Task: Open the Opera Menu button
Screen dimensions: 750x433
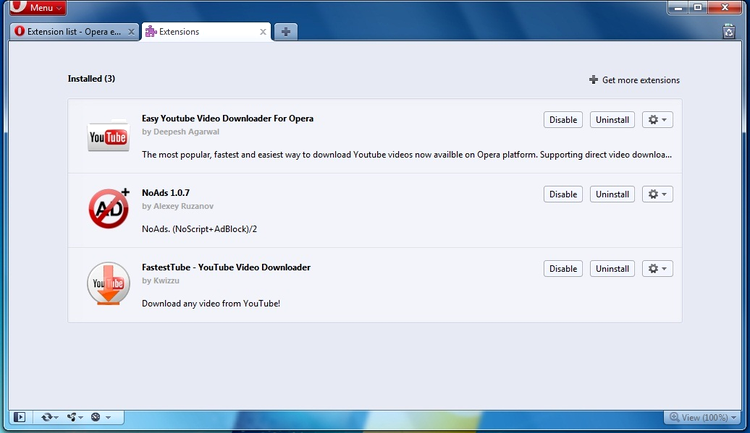Action: (38, 8)
